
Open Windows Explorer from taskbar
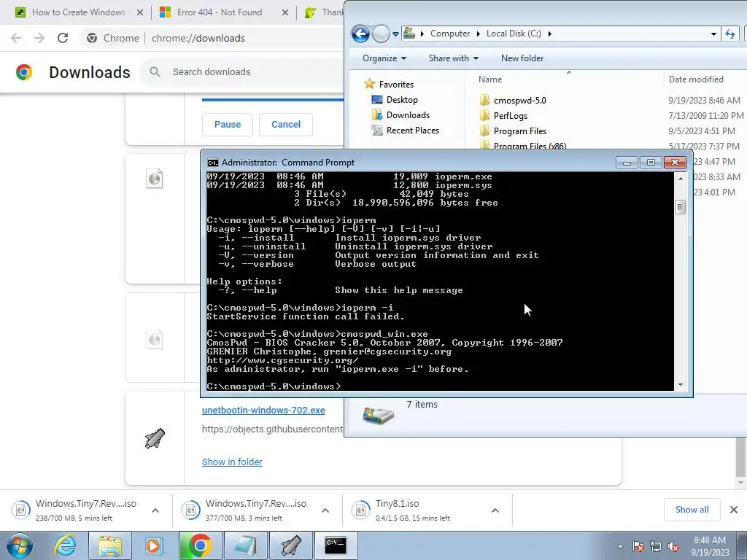[110, 545]
